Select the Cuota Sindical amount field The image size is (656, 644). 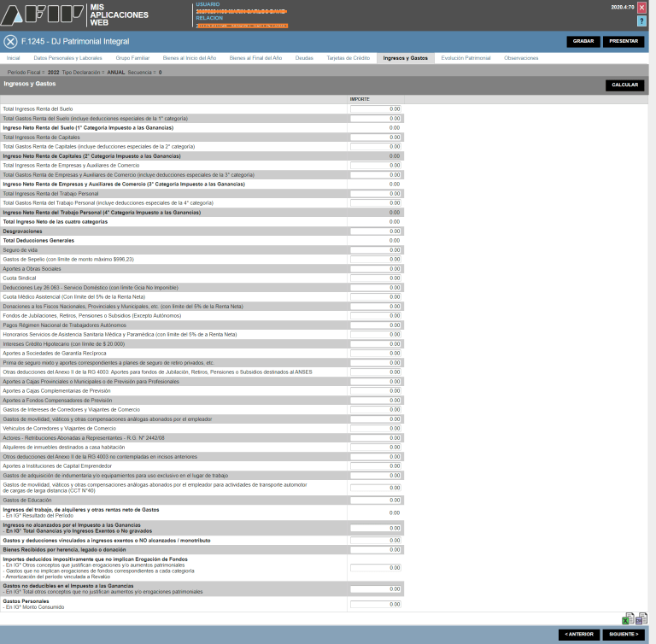pos(375,278)
